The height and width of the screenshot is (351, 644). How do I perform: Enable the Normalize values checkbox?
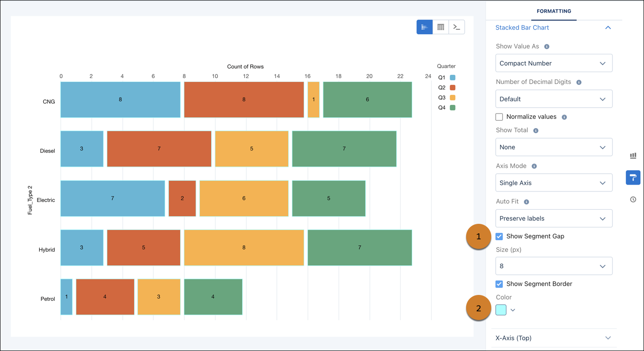tap(499, 117)
